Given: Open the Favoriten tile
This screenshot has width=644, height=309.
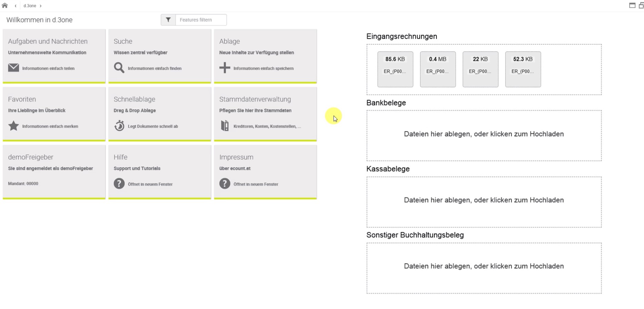Looking at the screenshot, I should [x=54, y=114].
